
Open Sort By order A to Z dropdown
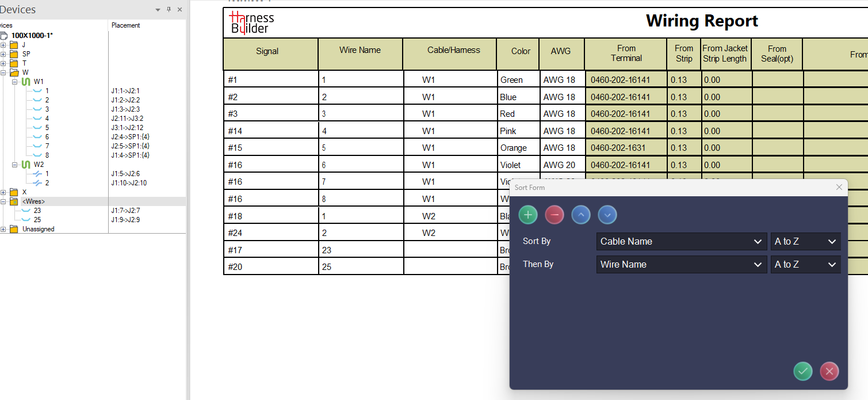(x=805, y=242)
